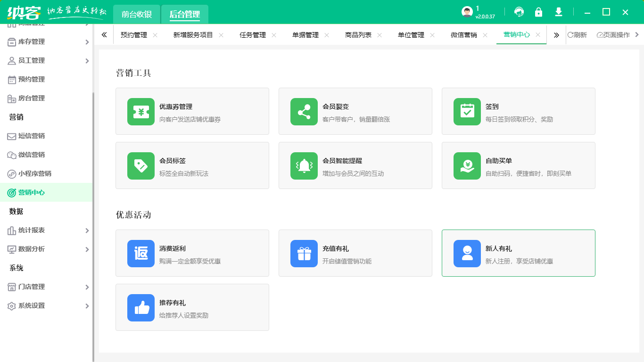Screen dimensions: 644x362
Task: Switch to the 商品列表 tab
Action: (x=358, y=35)
